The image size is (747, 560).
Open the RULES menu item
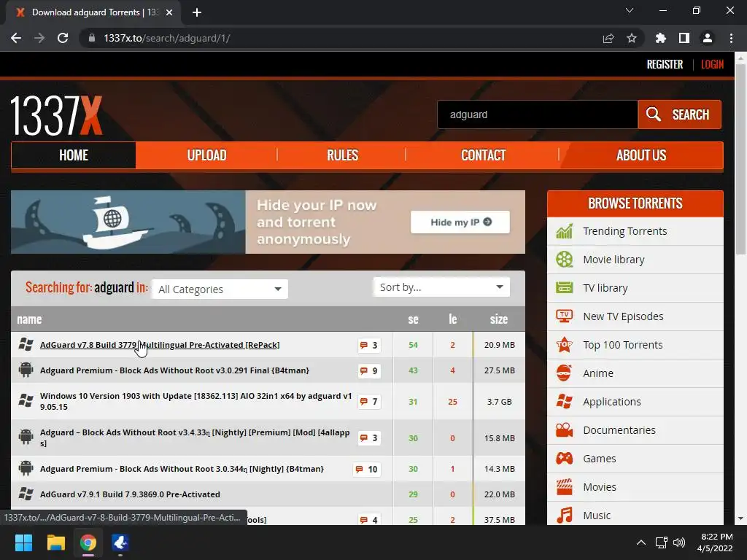point(342,155)
